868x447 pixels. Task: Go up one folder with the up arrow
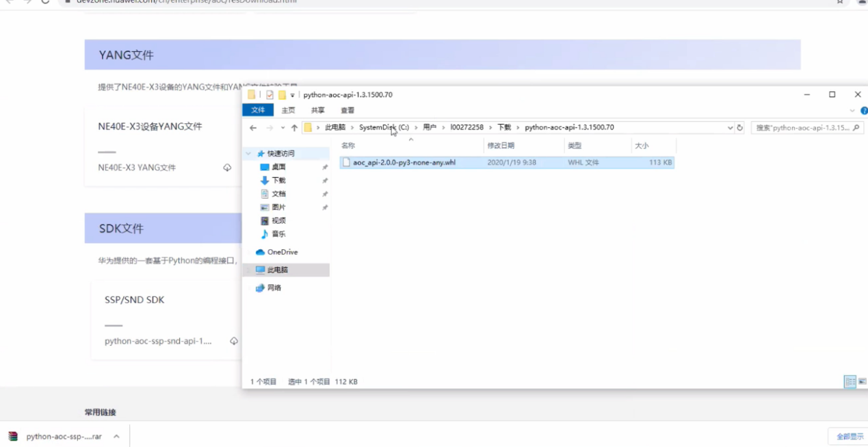tap(294, 128)
